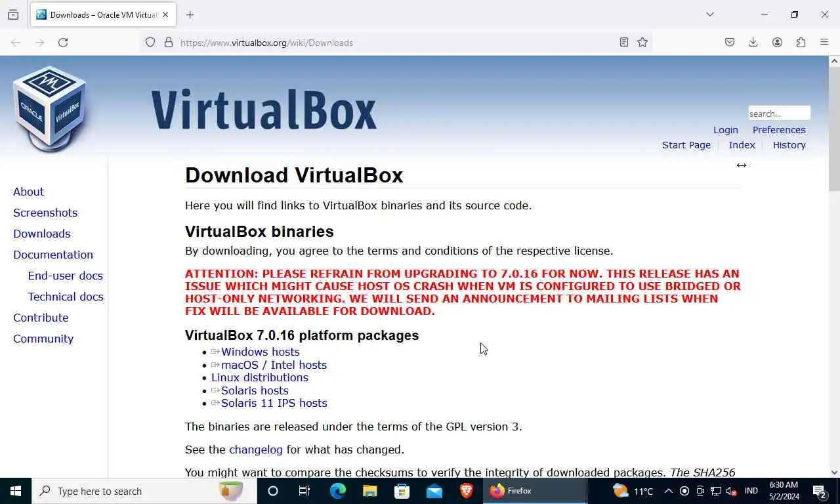Viewport: 840px width, 504px height.
Task: Click the page scrollbar down arrow
Action: [834, 472]
